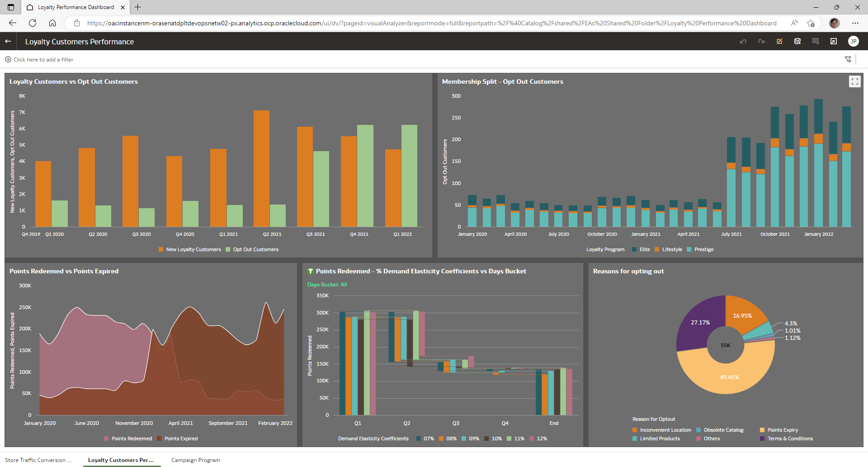
Task: Open the JP profile avatar menu
Action: (854, 41)
